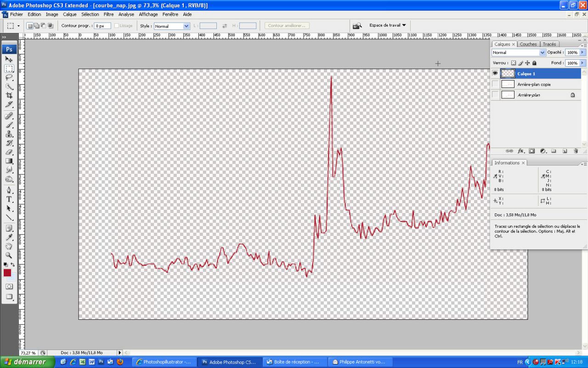Hide the Calque 1 layer
This screenshot has height=368, width=588.
pos(495,74)
